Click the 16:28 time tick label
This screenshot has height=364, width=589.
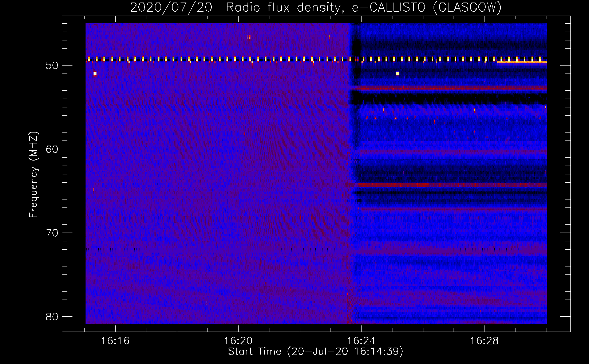click(x=485, y=341)
